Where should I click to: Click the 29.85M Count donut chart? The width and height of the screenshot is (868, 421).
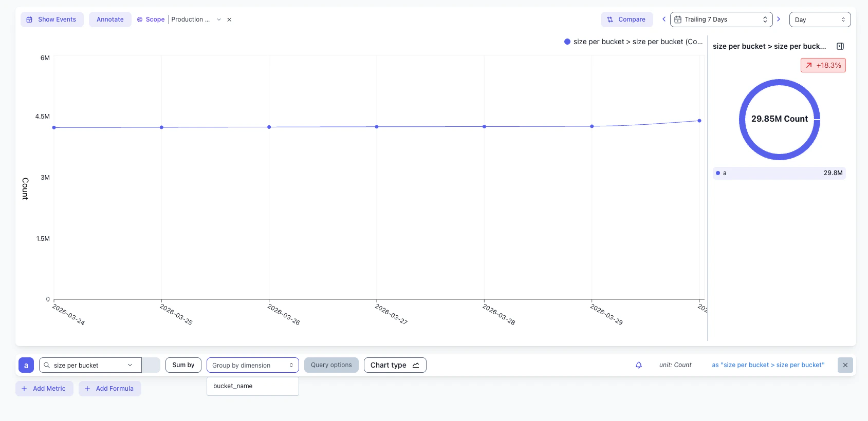780,119
